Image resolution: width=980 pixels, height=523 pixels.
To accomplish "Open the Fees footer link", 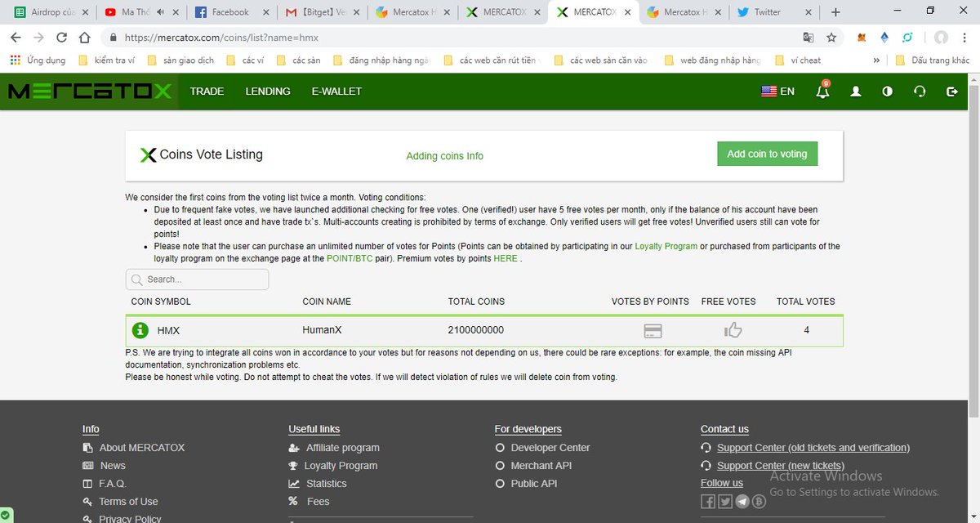I will point(318,502).
